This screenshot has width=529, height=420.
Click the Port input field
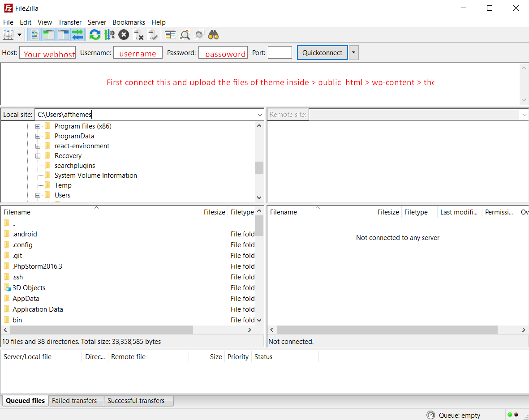280,53
